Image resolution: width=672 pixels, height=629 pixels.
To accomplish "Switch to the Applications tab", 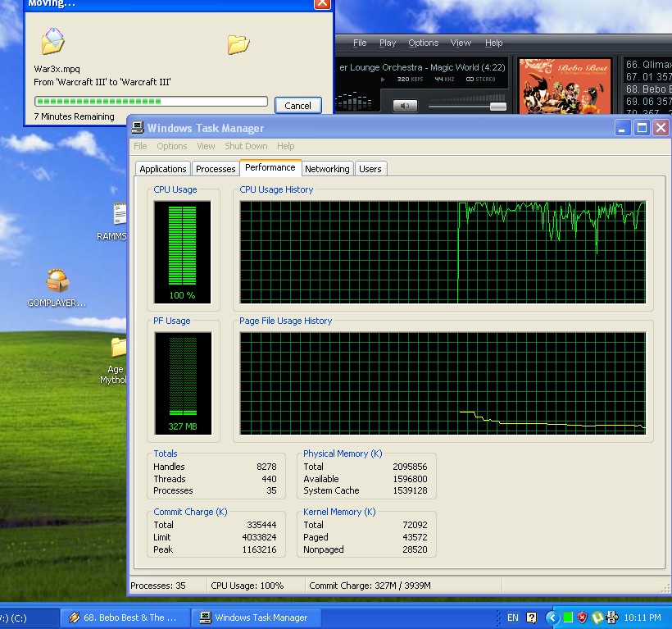I will coord(163,169).
